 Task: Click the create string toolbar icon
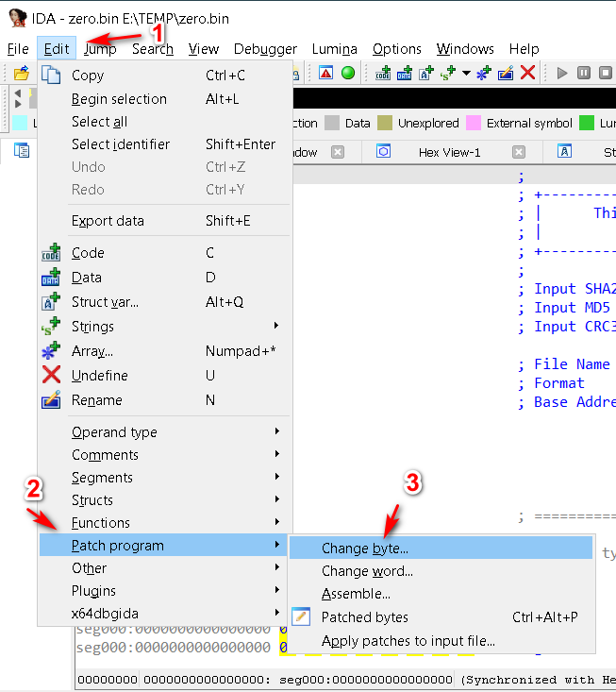(448, 73)
